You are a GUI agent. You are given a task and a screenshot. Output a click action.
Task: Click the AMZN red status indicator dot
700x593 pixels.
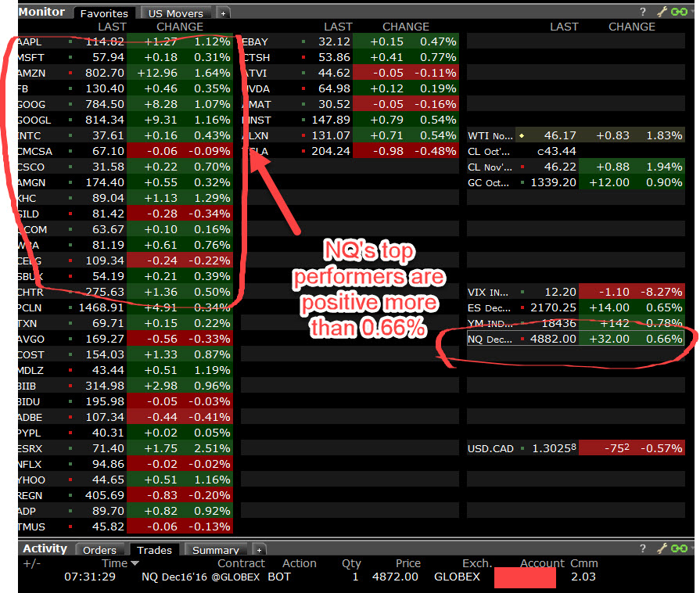pyautogui.click(x=70, y=73)
